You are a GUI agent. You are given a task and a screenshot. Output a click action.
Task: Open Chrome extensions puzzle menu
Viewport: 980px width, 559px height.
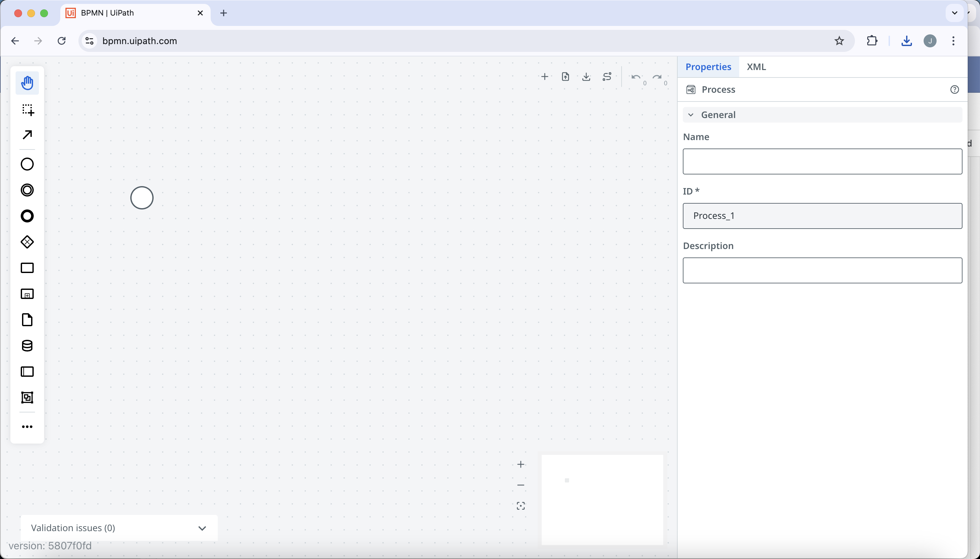[872, 41]
